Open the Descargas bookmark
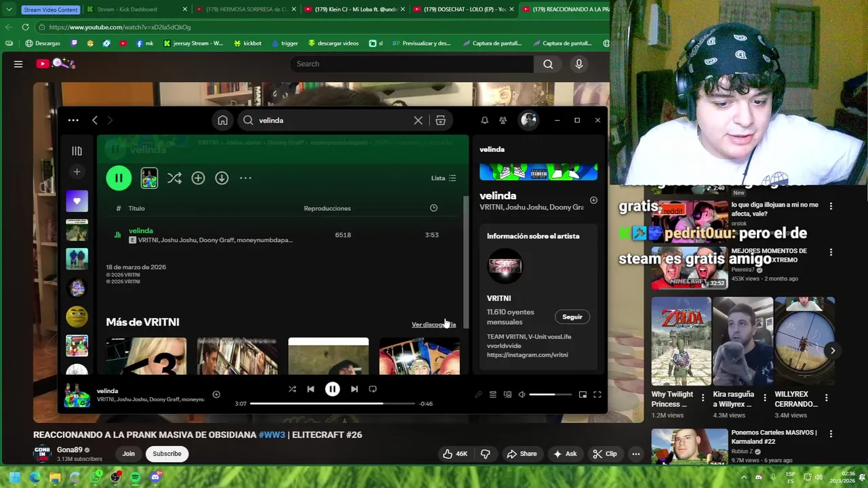 43,43
